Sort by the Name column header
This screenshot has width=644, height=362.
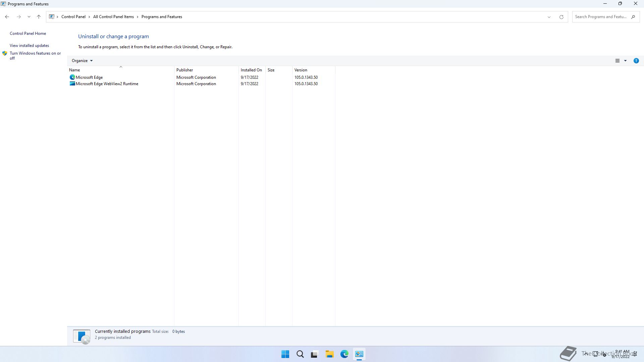pyautogui.click(x=121, y=70)
